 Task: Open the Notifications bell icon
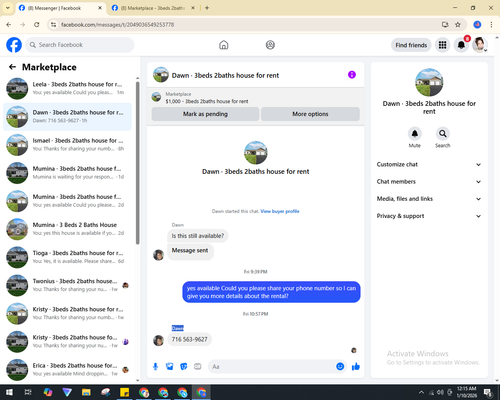[x=461, y=45]
